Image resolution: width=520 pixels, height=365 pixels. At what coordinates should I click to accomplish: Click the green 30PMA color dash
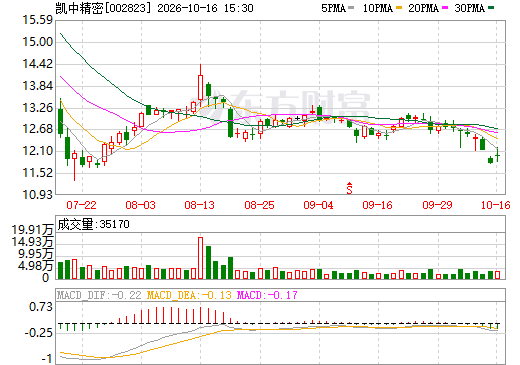(491, 7)
